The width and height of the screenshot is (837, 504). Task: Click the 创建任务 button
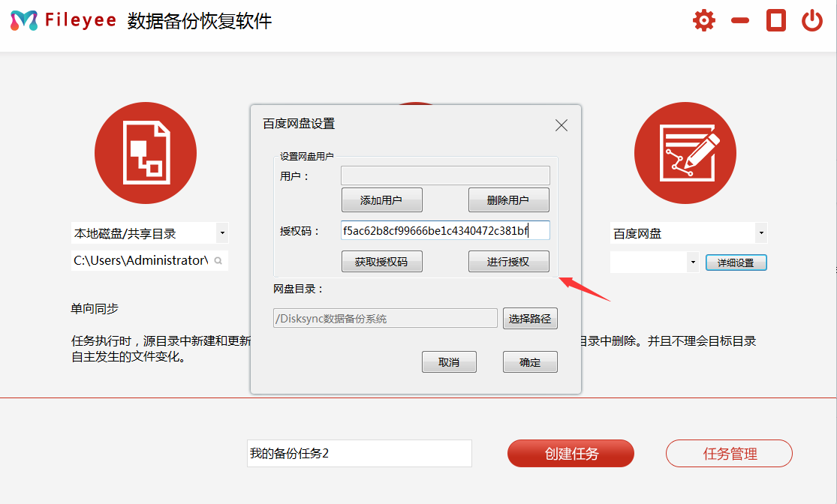(571, 453)
